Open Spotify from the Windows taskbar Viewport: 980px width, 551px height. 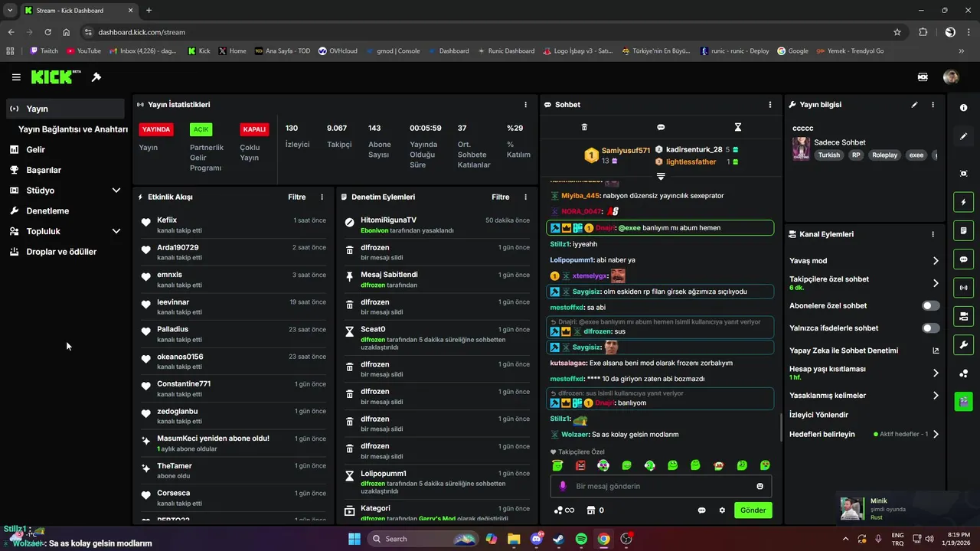(x=581, y=539)
